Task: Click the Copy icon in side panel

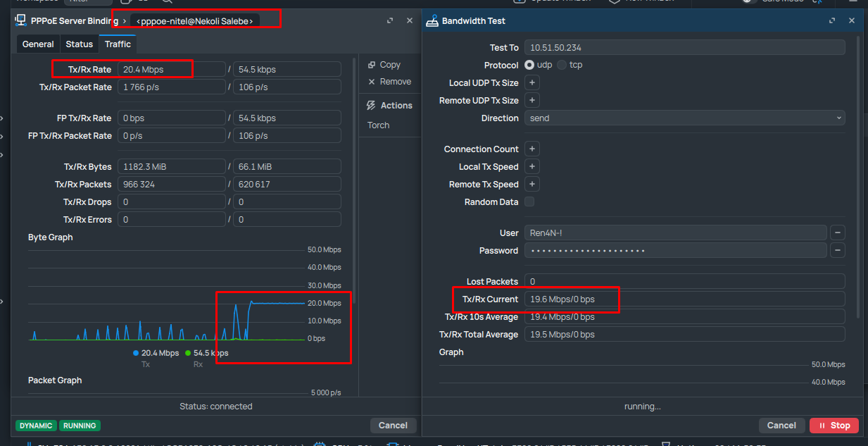Action: 372,65
